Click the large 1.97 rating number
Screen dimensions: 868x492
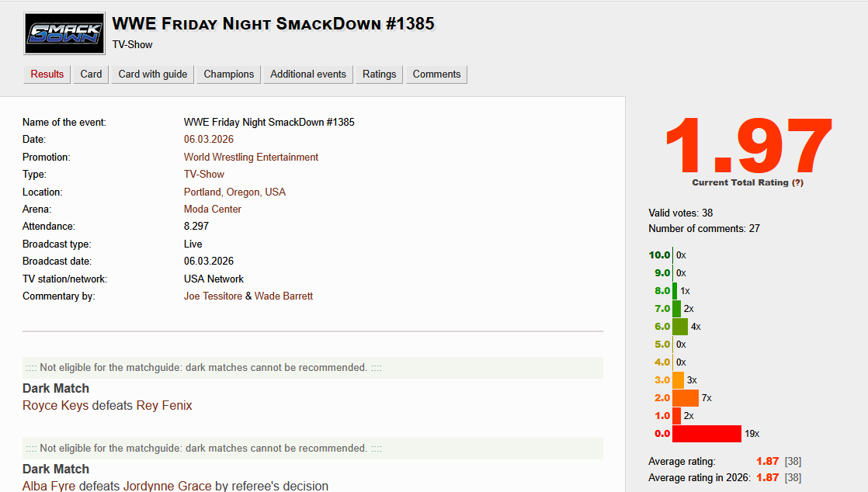tap(748, 145)
